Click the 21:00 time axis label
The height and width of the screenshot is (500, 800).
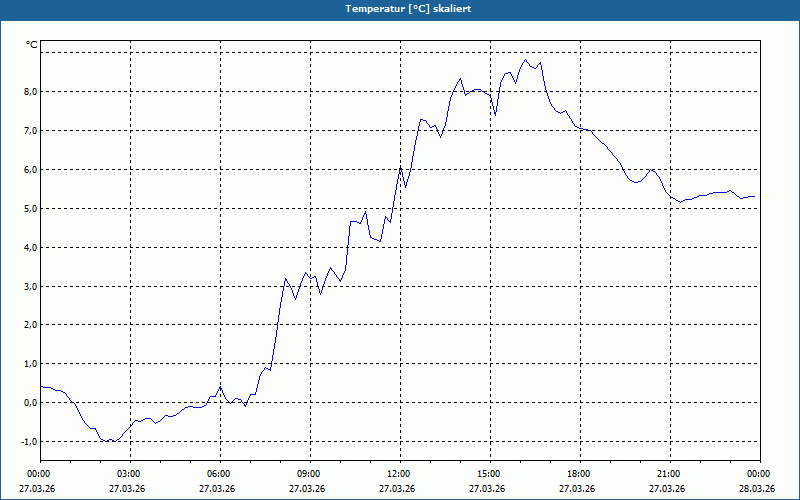[x=670, y=474]
